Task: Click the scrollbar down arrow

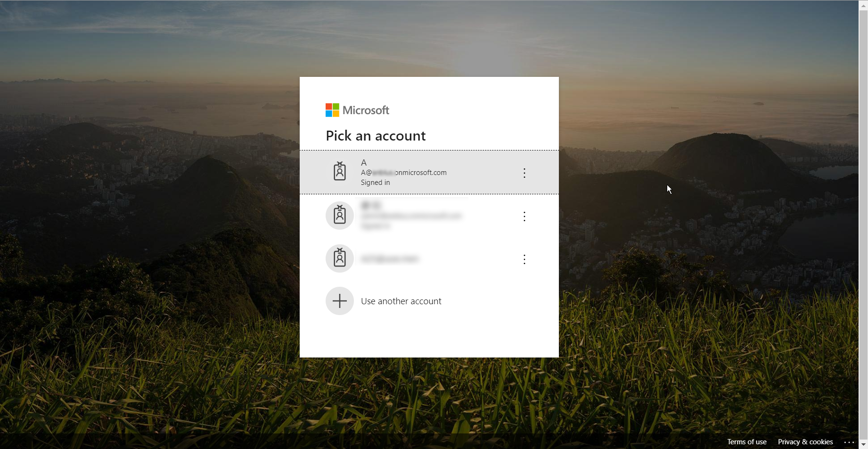Action: point(863,445)
